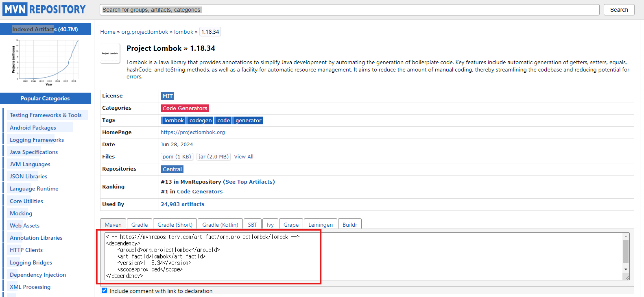
Task: Open the Code Generators category badge
Action: point(185,108)
